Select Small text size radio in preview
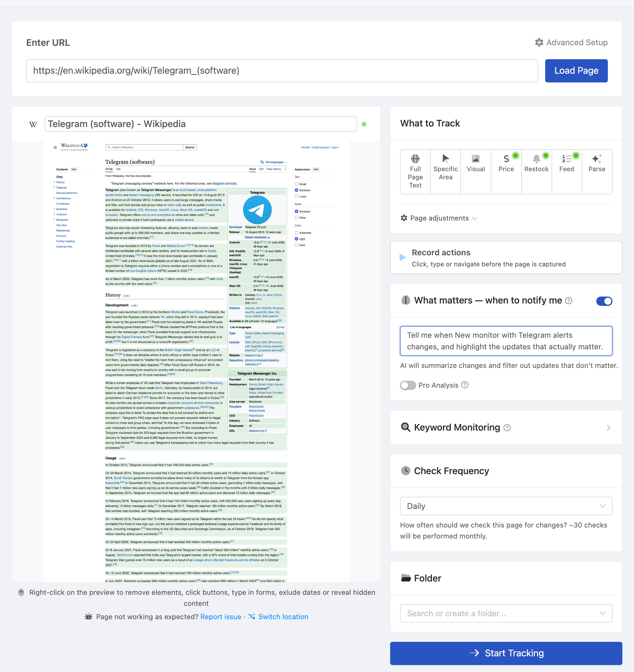The width and height of the screenshot is (634, 672). tap(297, 184)
